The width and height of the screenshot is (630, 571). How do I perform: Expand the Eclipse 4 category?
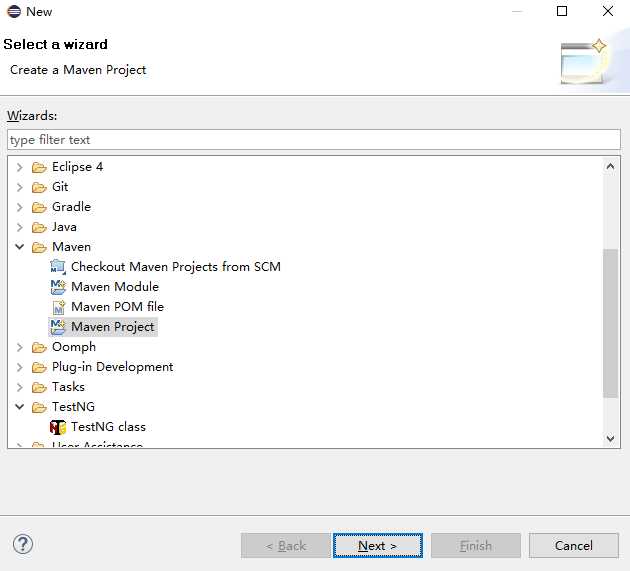pyautogui.click(x=19, y=167)
